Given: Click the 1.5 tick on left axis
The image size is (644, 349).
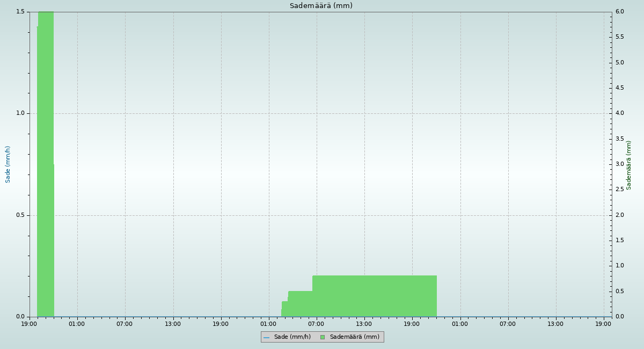Looking at the screenshot, I should pos(20,12).
